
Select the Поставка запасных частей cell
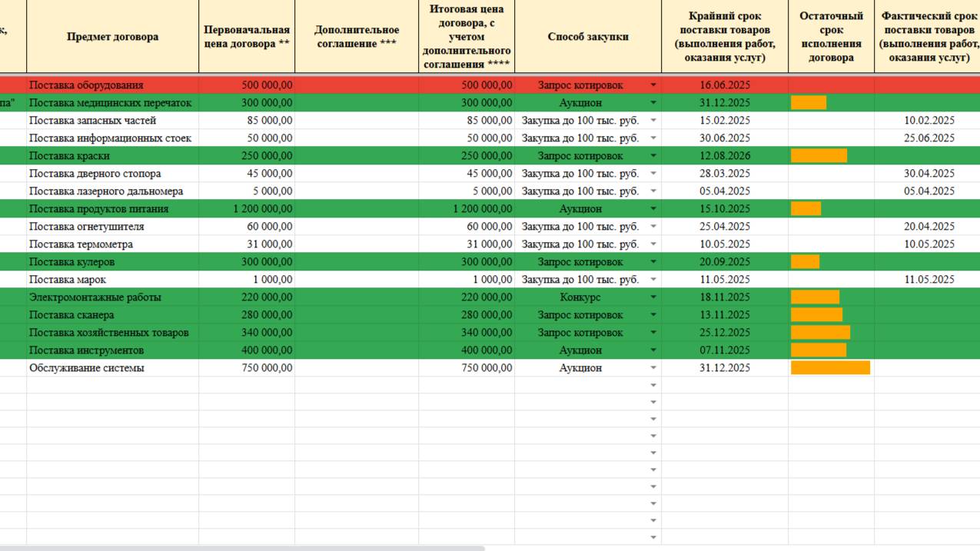point(113,121)
